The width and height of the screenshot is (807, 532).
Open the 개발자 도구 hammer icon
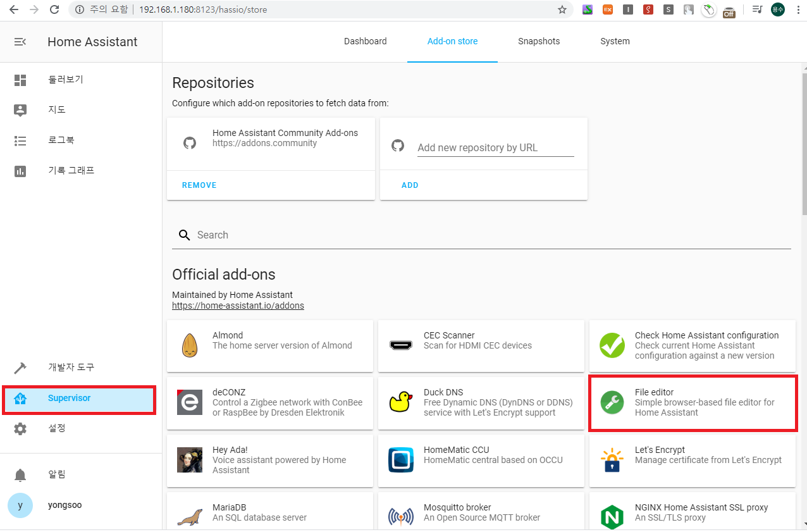20,368
